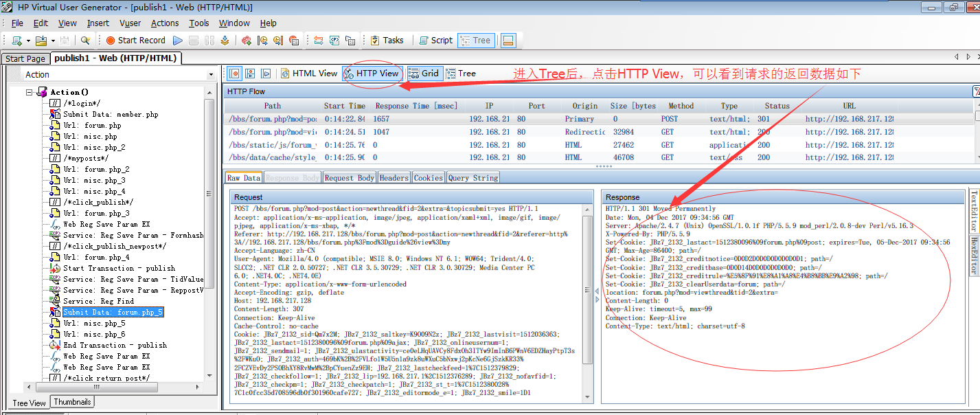Switch to the Start Page tab

[x=25, y=58]
